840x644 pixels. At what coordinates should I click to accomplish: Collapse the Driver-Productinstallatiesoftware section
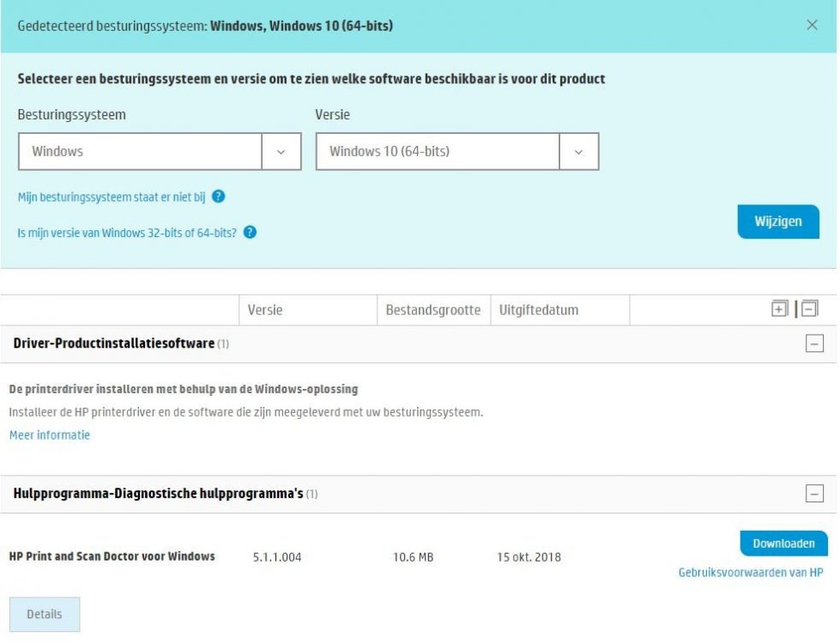814,343
